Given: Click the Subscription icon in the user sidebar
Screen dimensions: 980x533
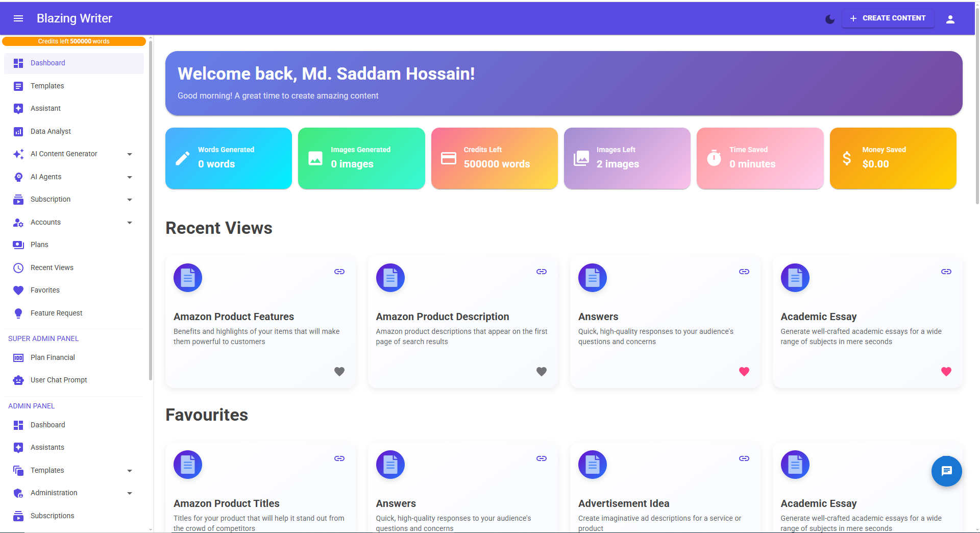Looking at the screenshot, I should click(x=18, y=200).
